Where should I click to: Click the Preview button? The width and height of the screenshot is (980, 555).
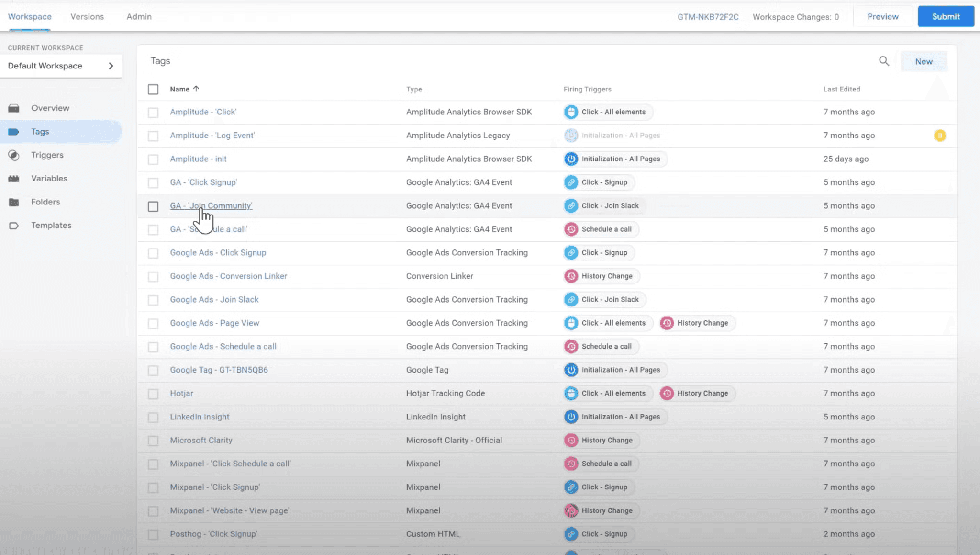pyautogui.click(x=883, y=16)
